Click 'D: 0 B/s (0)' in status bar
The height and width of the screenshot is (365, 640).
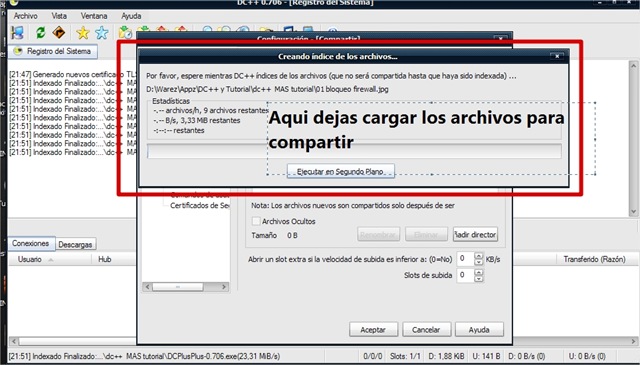527,356
